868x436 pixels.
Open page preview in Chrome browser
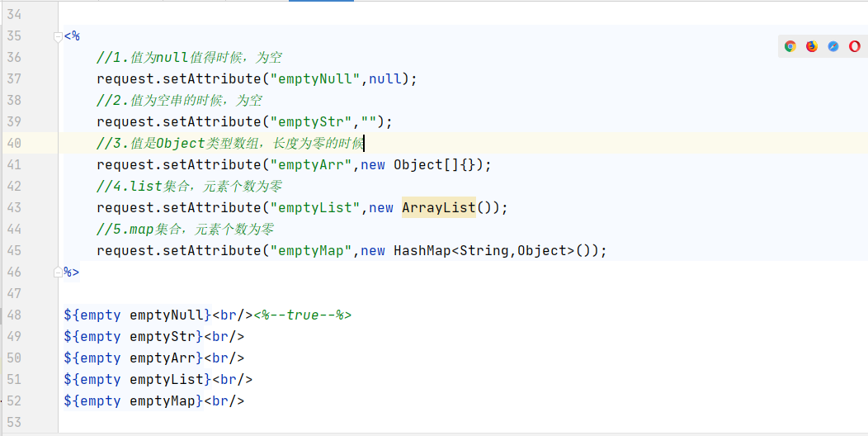tap(790, 46)
